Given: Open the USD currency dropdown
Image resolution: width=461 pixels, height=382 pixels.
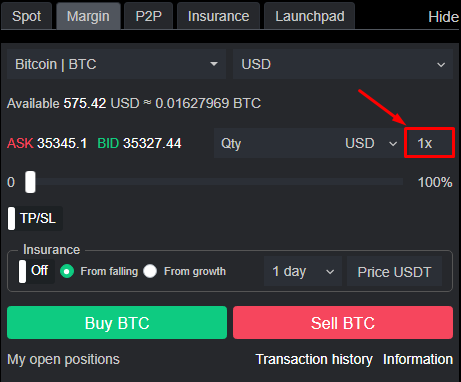Looking at the screenshot, I should (343, 64).
